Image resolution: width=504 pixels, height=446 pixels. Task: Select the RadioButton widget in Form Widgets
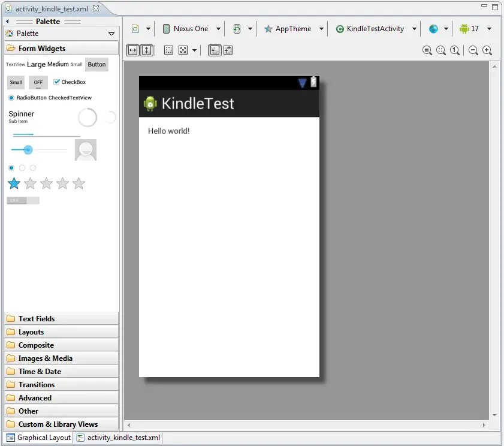[x=28, y=99]
